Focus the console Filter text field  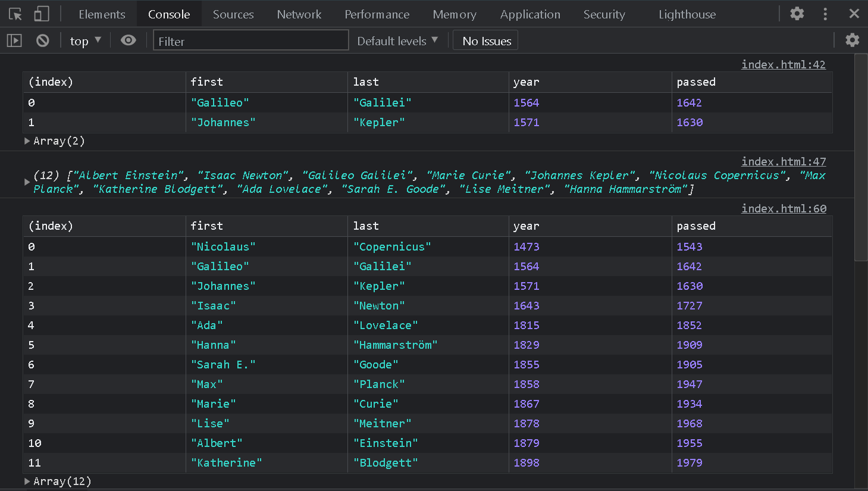click(x=250, y=40)
